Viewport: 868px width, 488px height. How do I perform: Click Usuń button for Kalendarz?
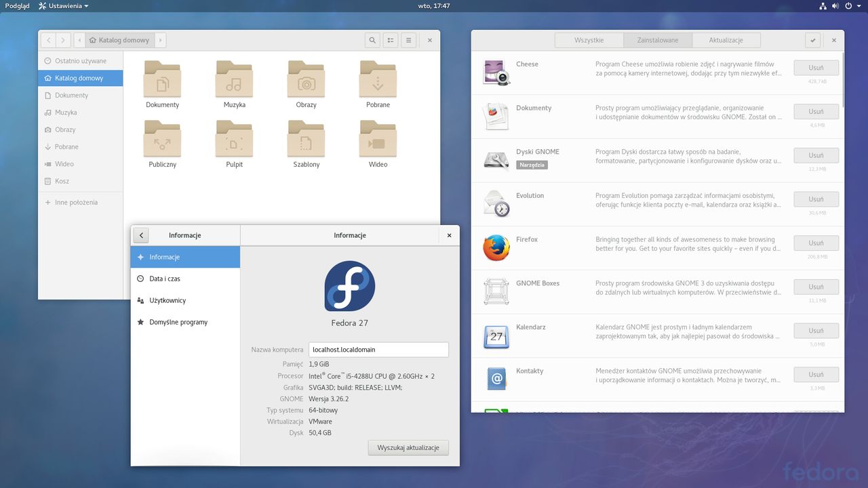(x=816, y=331)
